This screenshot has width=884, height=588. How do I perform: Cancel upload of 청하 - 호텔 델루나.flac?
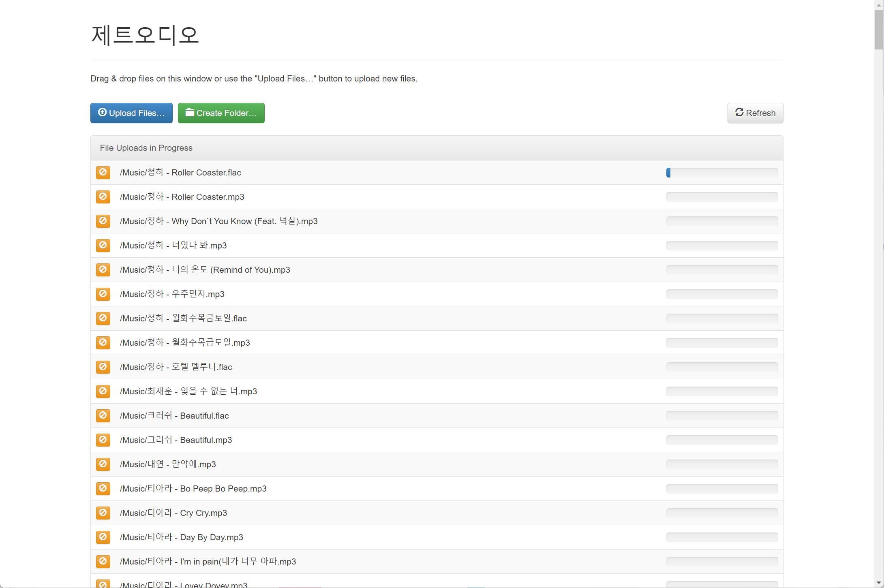(103, 367)
